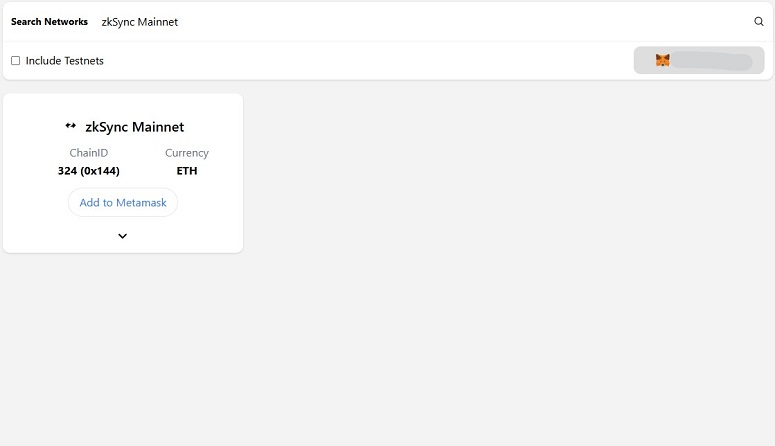Click the Search Networks label
Viewport: 775px width, 446px height.
(x=49, y=22)
